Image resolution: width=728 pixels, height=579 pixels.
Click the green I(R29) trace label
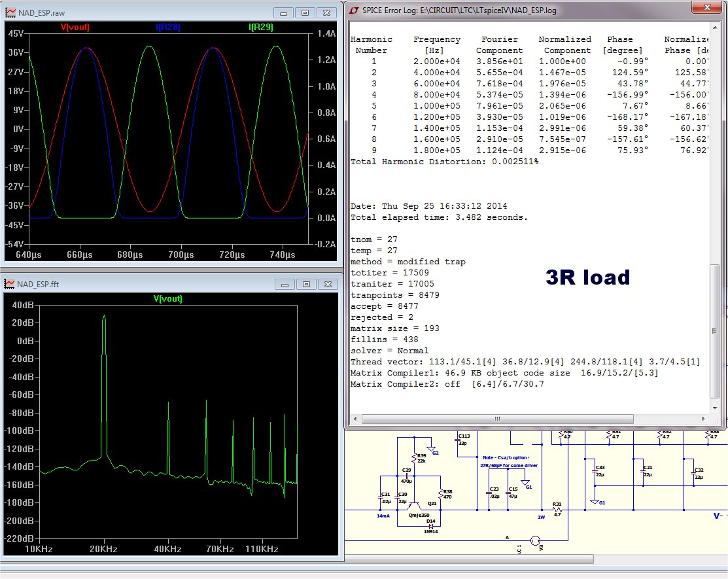(x=261, y=27)
